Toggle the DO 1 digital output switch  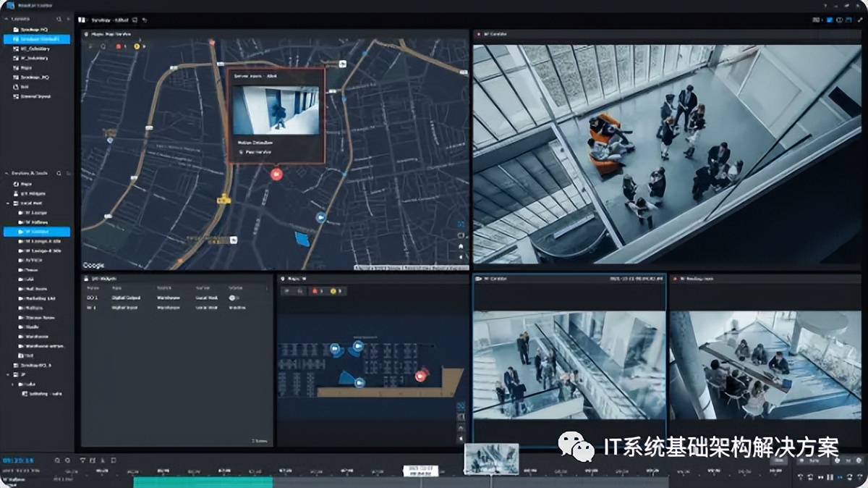tap(234, 298)
